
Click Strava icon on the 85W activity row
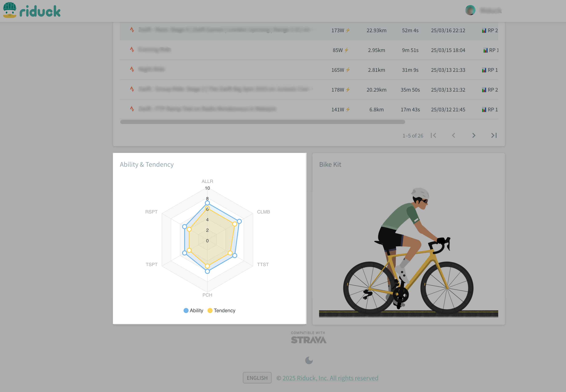pyautogui.click(x=132, y=50)
